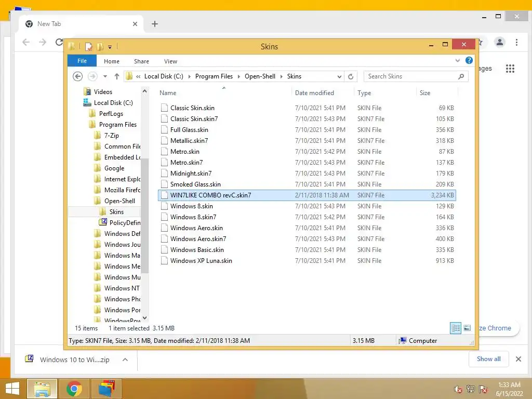Open the File ribbon tab

tap(82, 61)
